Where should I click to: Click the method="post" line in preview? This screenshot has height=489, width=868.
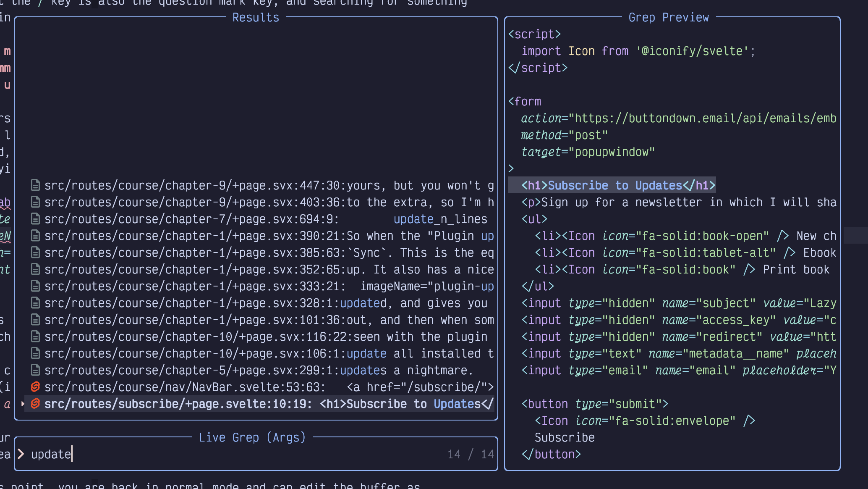coord(565,135)
